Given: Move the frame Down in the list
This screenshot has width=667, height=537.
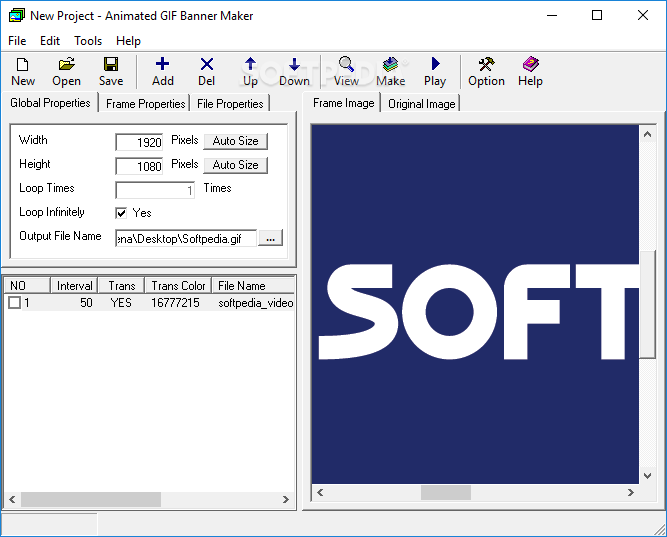Looking at the screenshot, I should pyautogui.click(x=294, y=71).
